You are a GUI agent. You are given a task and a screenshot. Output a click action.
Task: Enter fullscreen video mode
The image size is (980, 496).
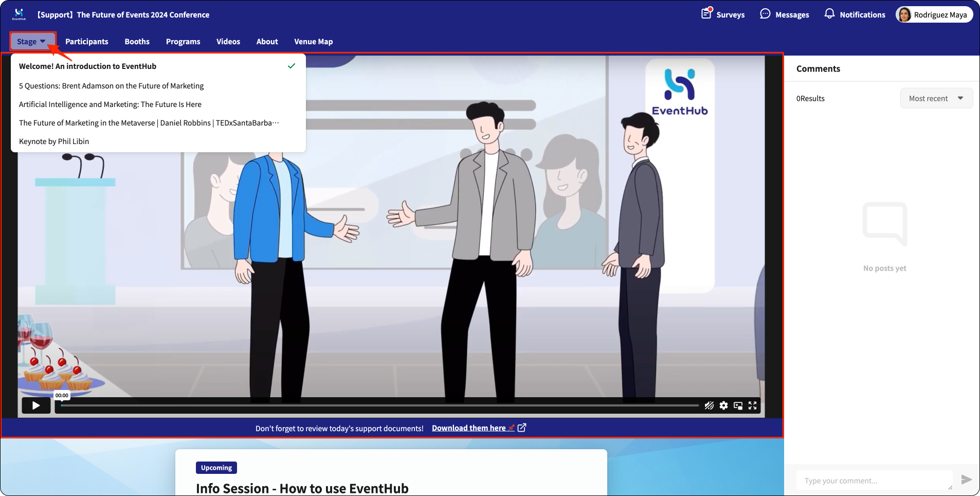click(752, 405)
